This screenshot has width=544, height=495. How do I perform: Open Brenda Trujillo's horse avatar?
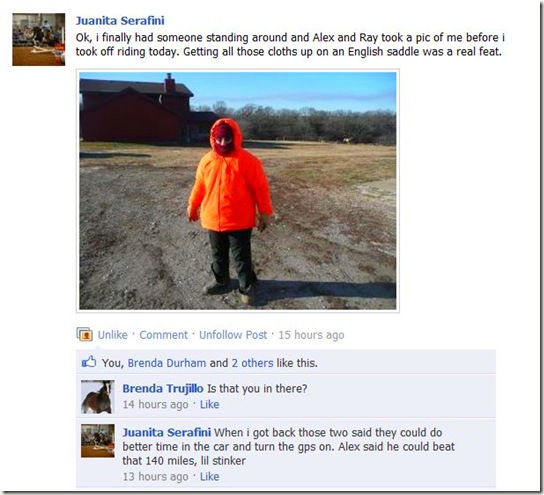click(x=97, y=397)
